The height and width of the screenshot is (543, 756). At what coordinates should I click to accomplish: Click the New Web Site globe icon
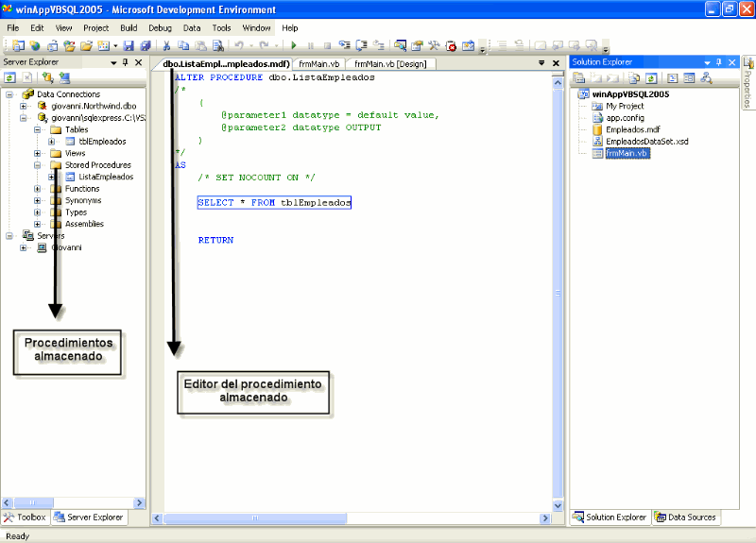(x=35, y=45)
